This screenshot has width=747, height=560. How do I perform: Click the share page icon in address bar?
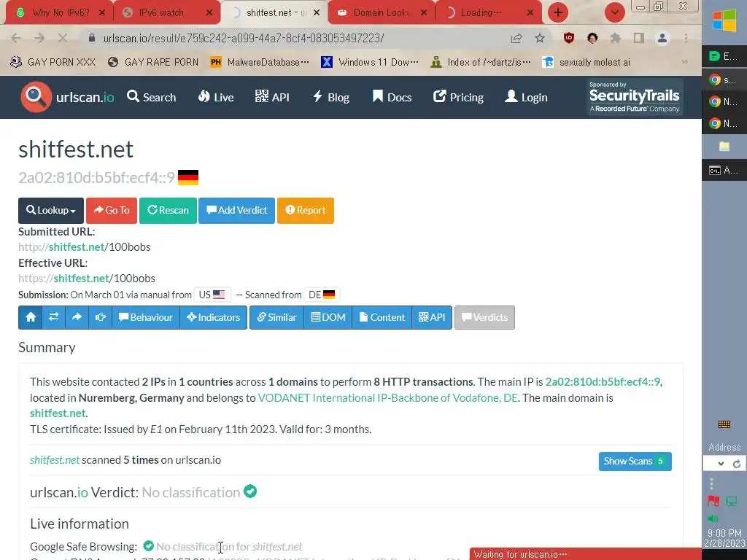(516, 38)
